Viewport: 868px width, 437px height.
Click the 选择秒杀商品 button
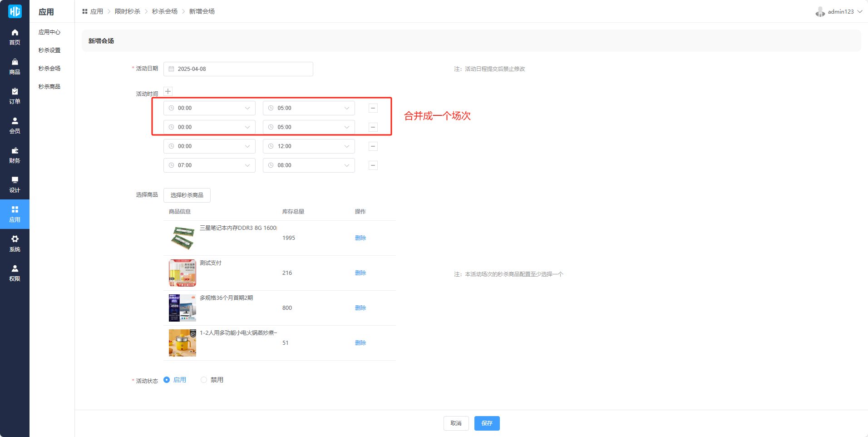point(187,195)
